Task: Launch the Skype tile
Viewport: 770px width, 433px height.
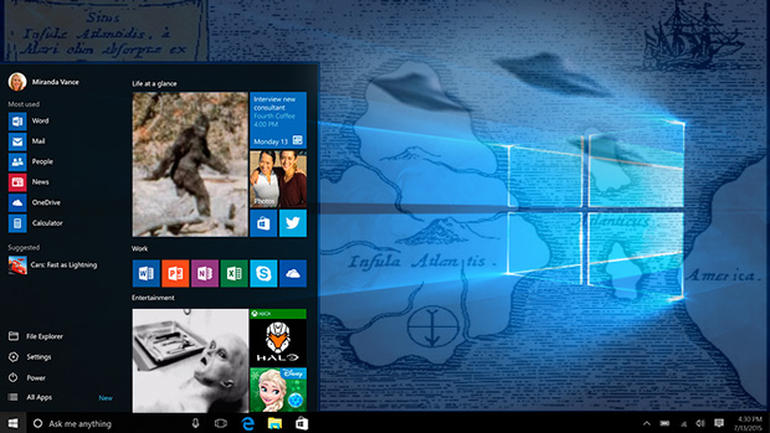Action: (263, 273)
